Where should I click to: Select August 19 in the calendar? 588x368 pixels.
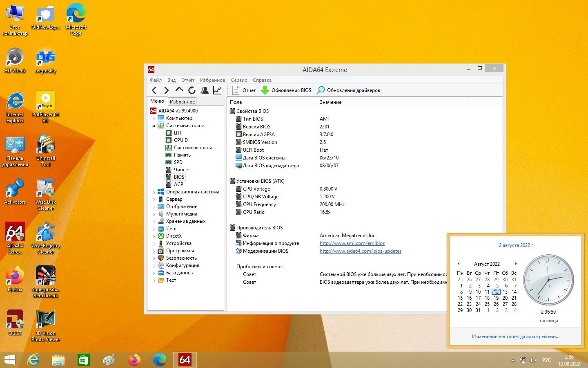point(496,298)
